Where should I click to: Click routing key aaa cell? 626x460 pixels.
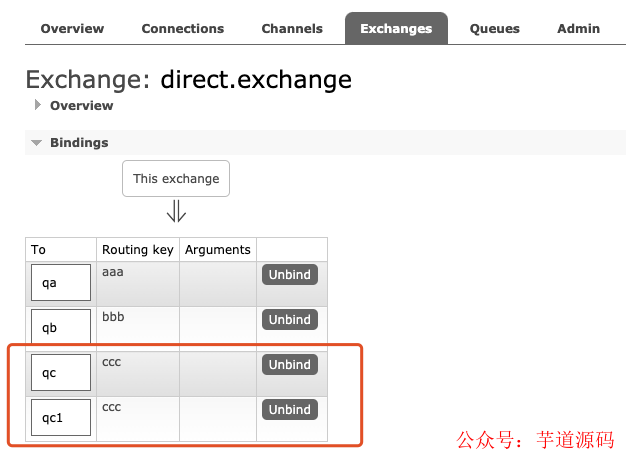(x=138, y=284)
